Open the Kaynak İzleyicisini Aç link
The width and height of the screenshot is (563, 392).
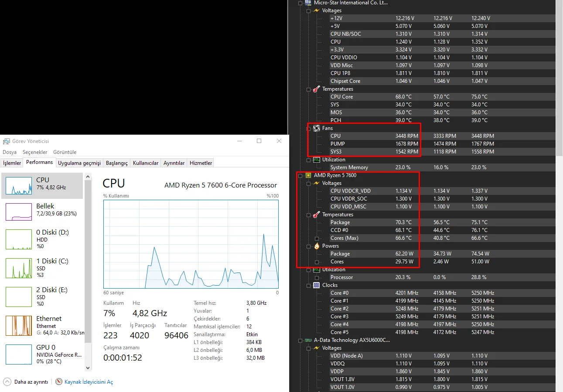coord(89,382)
